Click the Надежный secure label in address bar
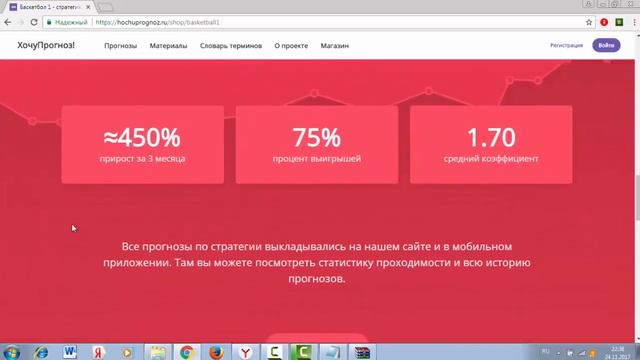Screen dimensions: 640x360 tap(71, 22)
